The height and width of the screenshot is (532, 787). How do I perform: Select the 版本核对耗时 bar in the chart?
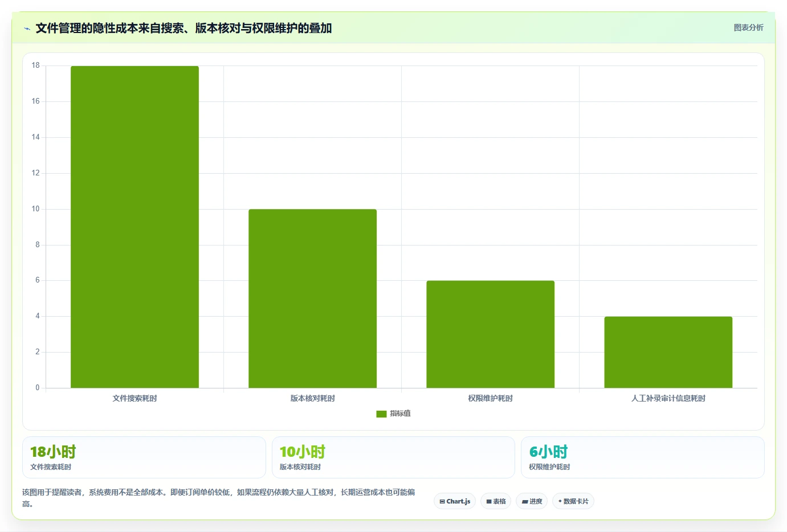312,298
